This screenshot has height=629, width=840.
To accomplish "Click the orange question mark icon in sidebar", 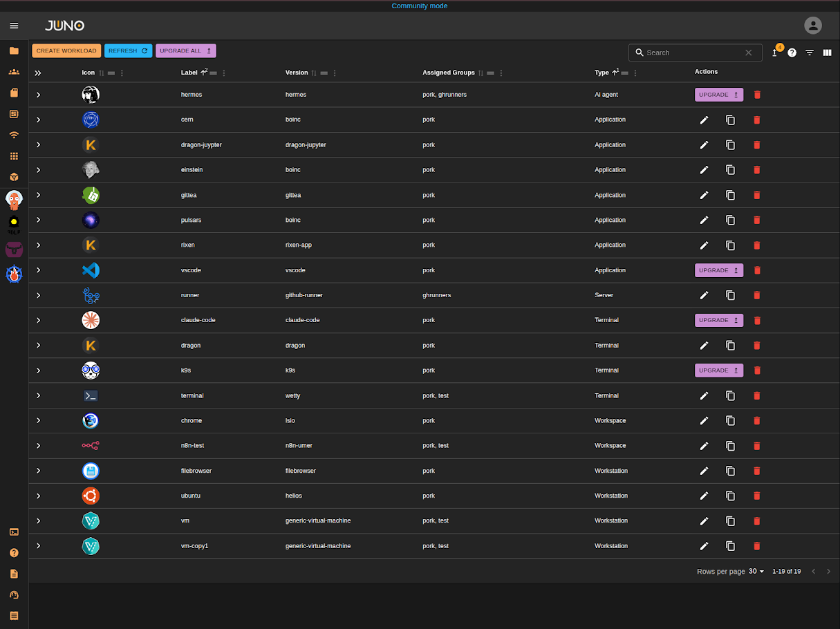I will 14,553.
